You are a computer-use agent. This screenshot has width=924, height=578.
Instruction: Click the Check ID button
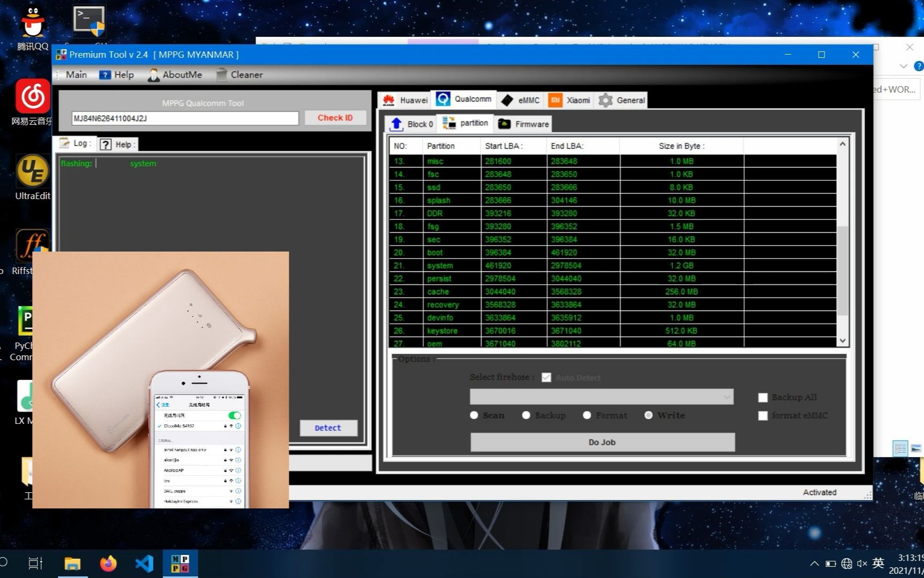[x=335, y=118]
